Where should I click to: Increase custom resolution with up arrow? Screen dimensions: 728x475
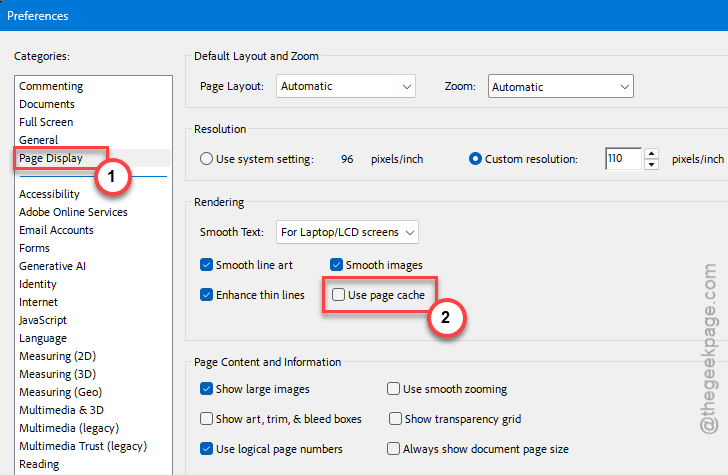tap(651, 154)
